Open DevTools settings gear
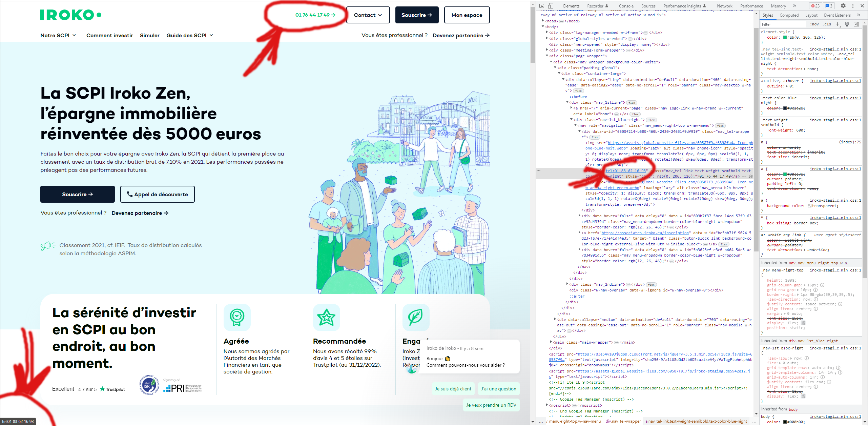This screenshot has width=868, height=426. coord(843,6)
